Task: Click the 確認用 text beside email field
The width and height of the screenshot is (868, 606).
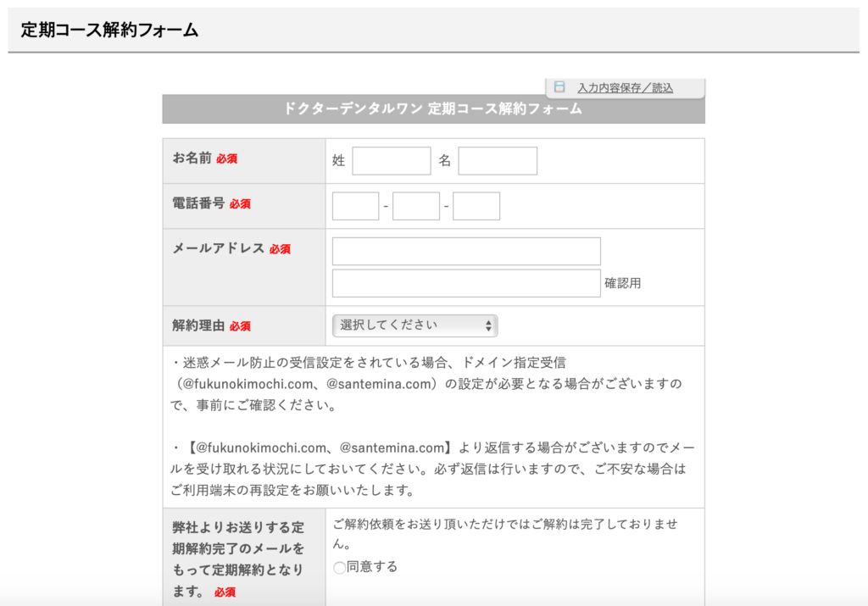Action: [622, 283]
